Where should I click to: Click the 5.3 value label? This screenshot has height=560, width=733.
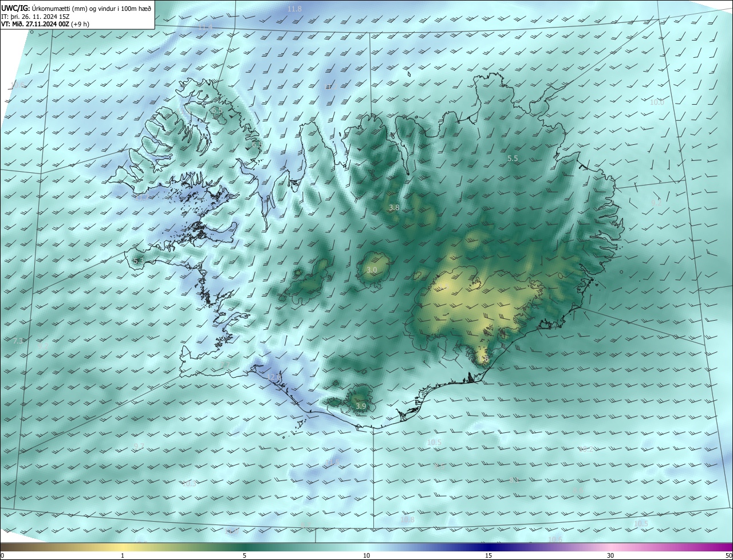click(x=138, y=261)
